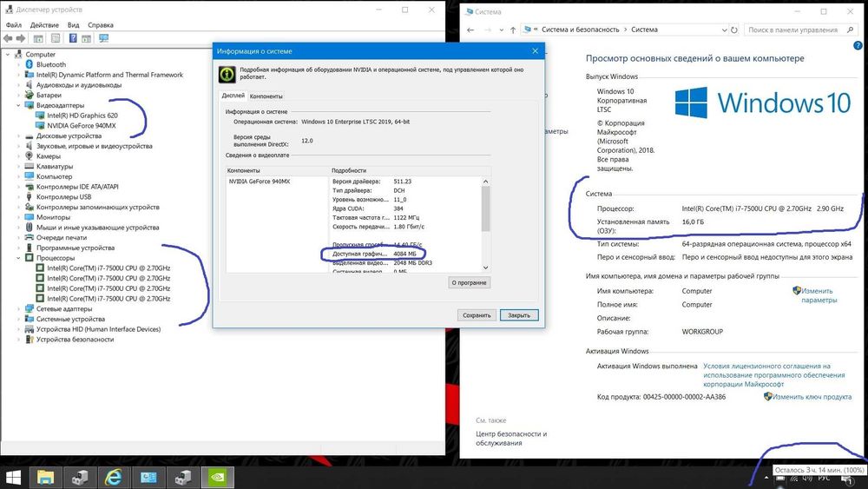Viewport: 868px width, 489px height.
Task: Select Intel(R) Dynamic Platform and Thermal Framework
Action: click(109, 75)
